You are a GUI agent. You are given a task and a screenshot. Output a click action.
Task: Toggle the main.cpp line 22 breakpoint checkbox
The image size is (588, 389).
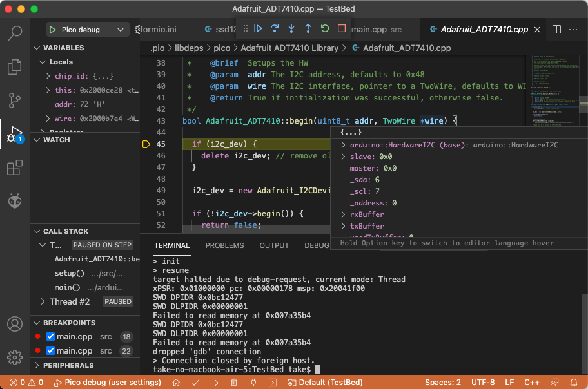coord(50,350)
